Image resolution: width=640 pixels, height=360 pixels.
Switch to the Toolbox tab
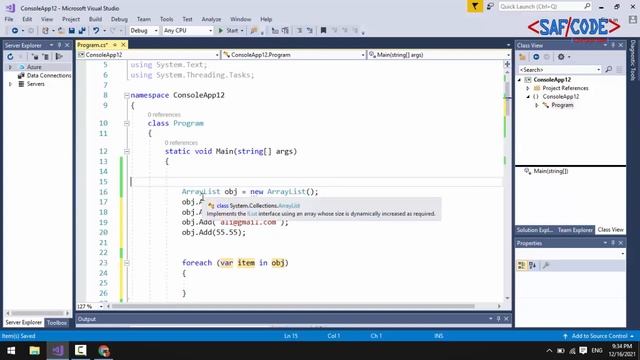(x=57, y=322)
